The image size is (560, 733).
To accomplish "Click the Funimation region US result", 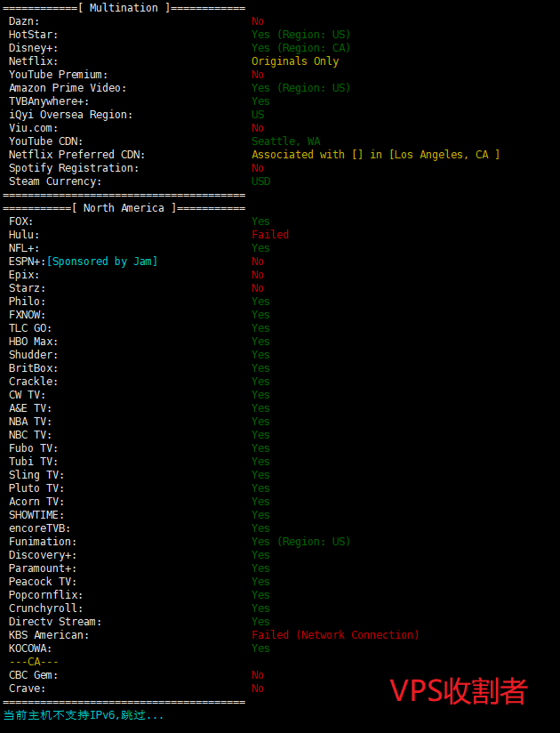I will [300, 542].
